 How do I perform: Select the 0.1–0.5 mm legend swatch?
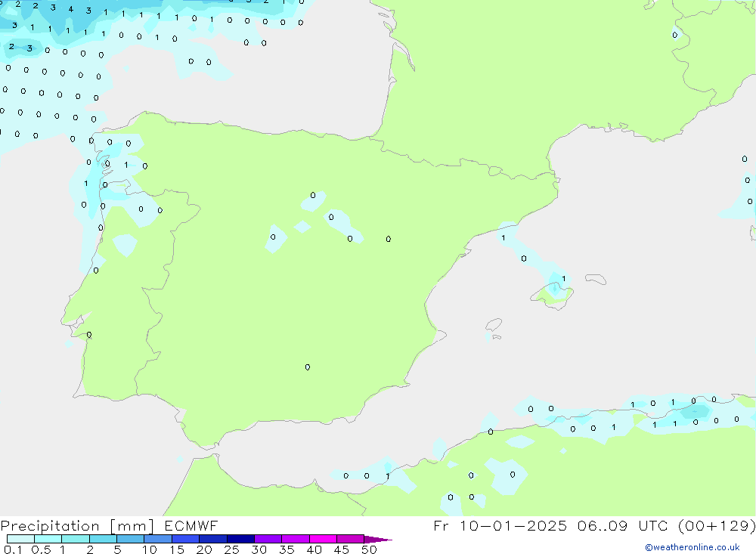[x=20, y=539]
